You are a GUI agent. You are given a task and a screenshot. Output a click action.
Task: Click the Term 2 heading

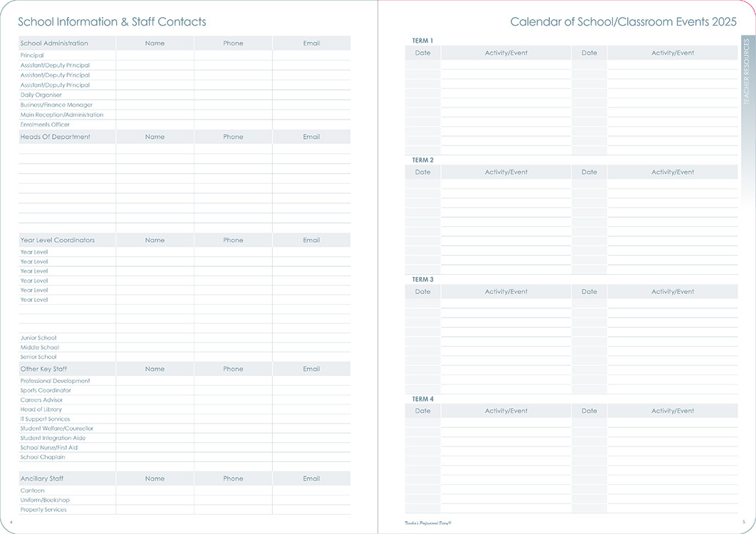coord(423,160)
